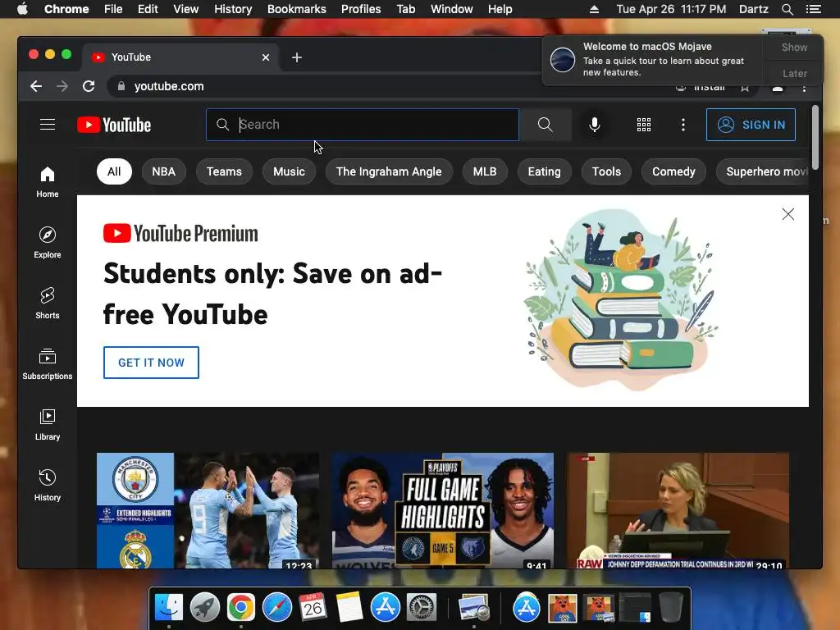This screenshot has height=630, width=840.
Task: Click GET IT NOW button
Action: click(151, 363)
